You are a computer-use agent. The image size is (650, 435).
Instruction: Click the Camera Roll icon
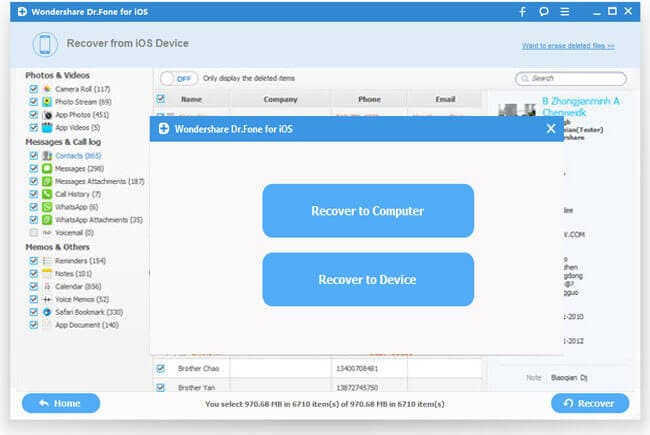coord(47,89)
